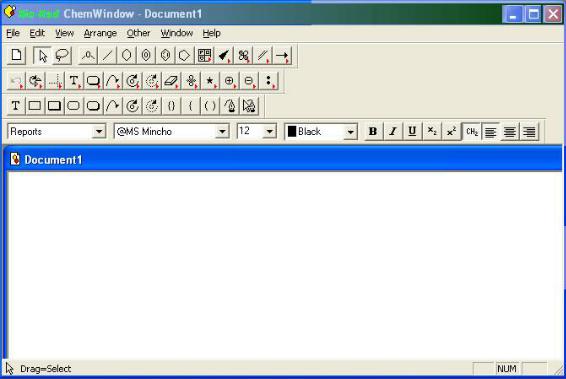Open the Help menu

click(211, 33)
